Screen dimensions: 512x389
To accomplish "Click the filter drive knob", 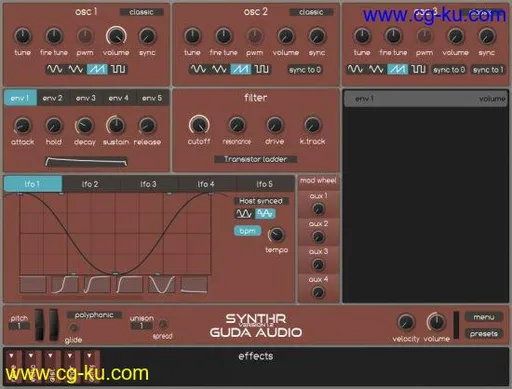I will coord(275,125).
